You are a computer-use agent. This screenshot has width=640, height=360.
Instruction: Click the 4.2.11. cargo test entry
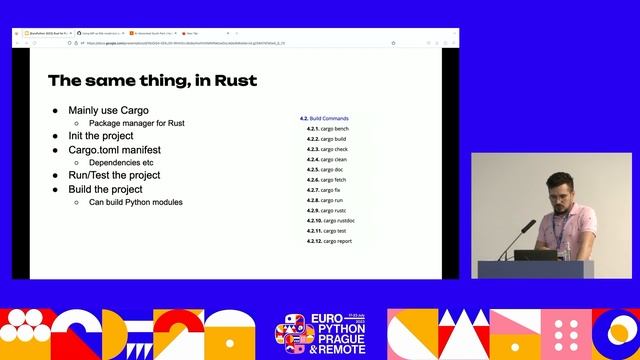point(327,231)
